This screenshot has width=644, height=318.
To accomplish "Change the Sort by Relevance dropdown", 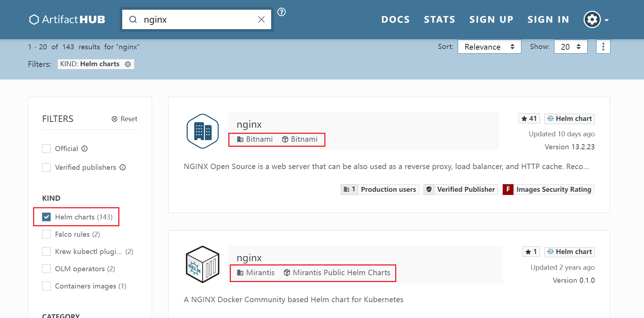I will (x=489, y=47).
